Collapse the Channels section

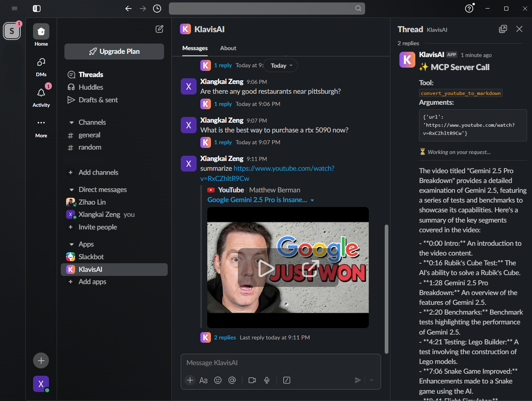click(71, 122)
